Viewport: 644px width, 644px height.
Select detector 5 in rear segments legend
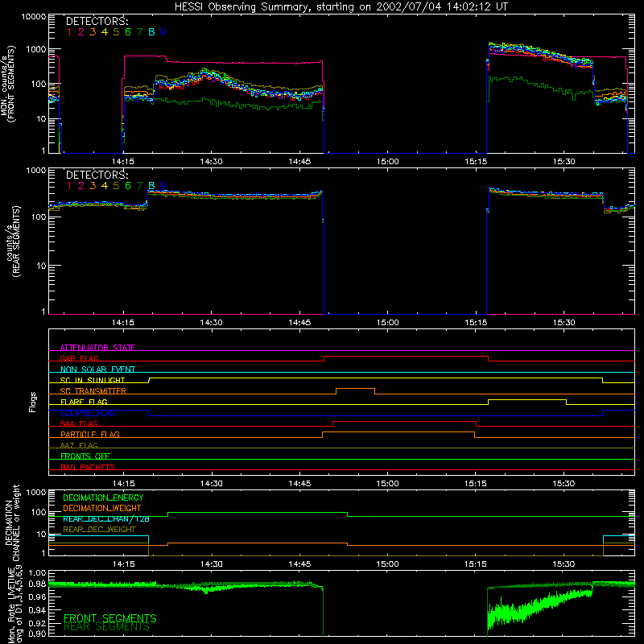click(116, 186)
